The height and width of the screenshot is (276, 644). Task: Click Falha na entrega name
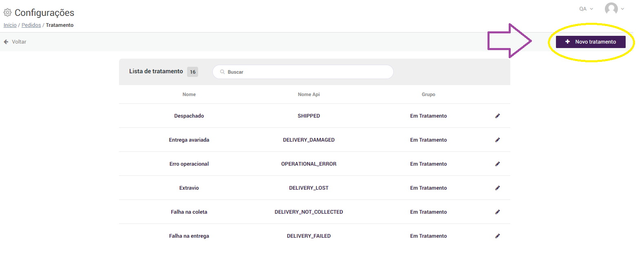[x=189, y=236]
